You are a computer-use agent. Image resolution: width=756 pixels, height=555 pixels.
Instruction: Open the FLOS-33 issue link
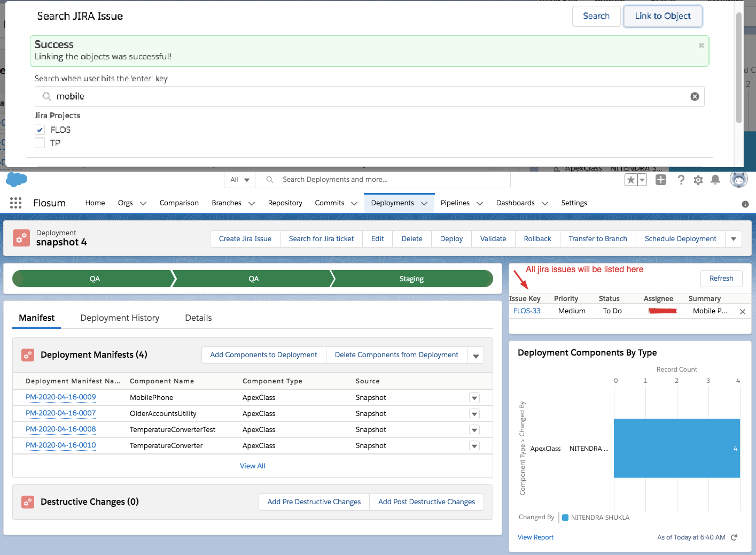tap(527, 311)
